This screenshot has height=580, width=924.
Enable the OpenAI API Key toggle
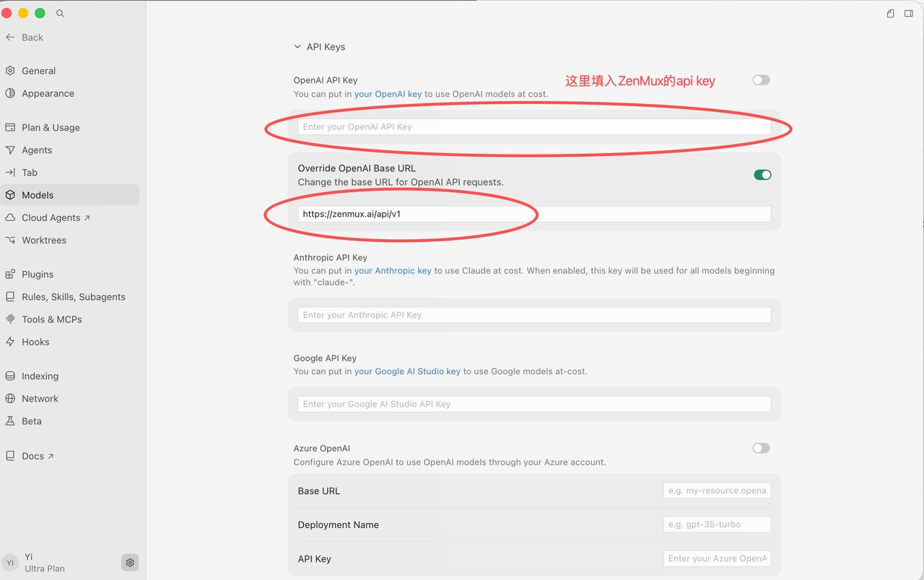pyautogui.click(x=761, y=80)
